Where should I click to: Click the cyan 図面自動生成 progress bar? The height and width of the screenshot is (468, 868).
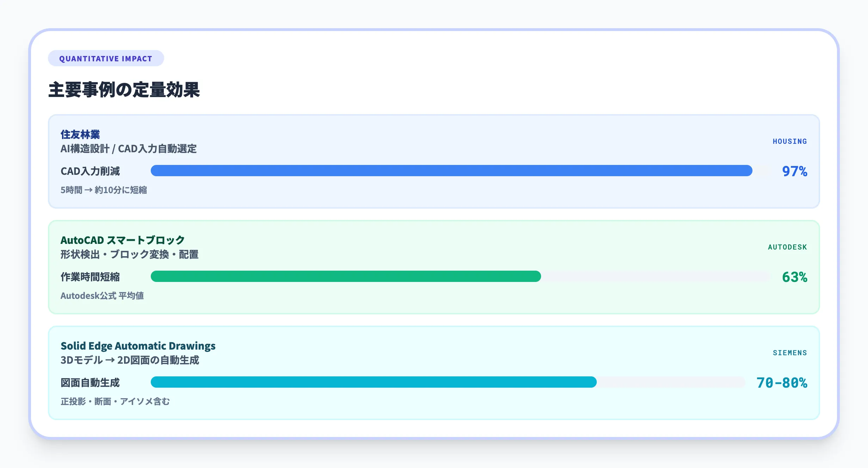point(373,382)
